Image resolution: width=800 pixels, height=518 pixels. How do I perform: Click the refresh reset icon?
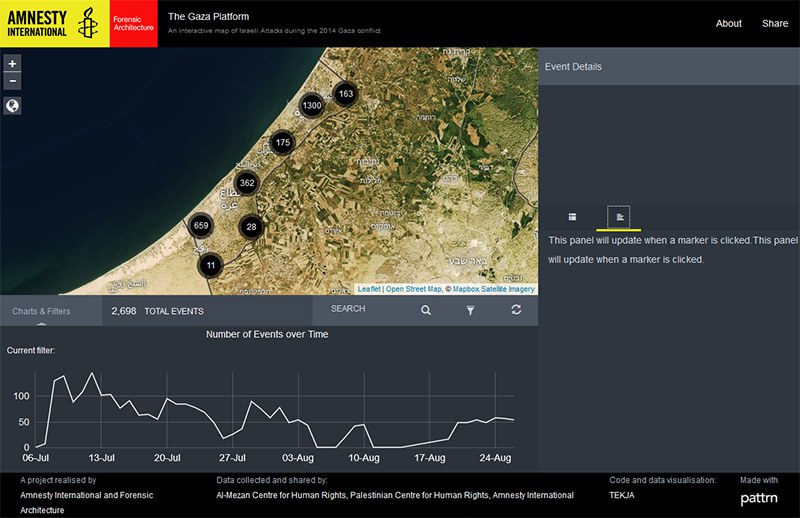(516, 311)
